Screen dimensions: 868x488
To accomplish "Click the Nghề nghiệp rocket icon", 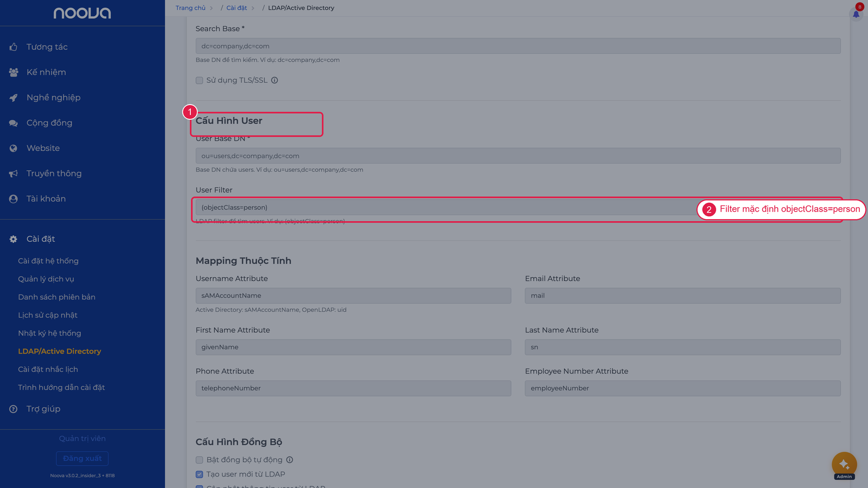I will (14, 98).
